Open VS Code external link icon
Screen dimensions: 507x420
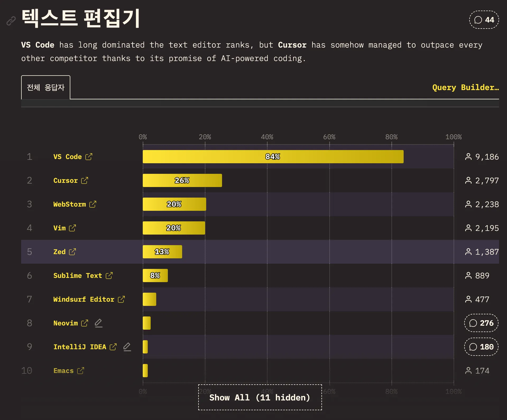[x=89, y=157]
